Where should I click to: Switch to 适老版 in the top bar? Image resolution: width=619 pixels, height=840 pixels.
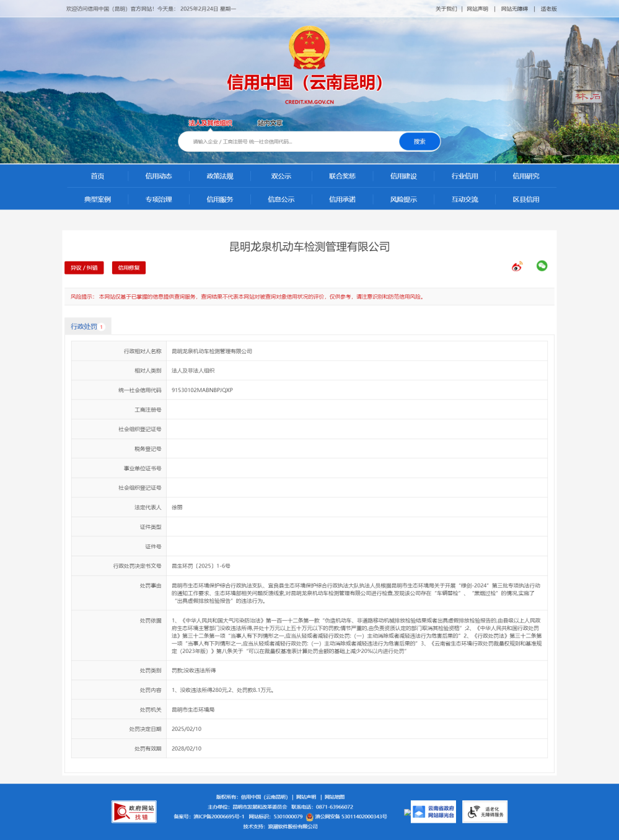[x=548, y=9]
